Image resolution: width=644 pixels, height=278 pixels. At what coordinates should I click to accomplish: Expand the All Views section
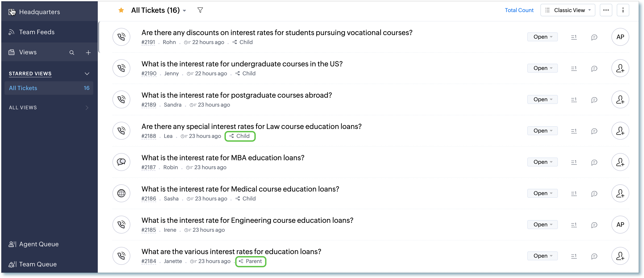click(x=87, y=108)
